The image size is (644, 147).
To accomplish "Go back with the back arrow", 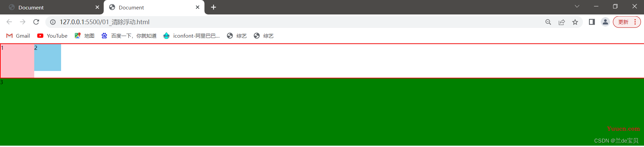I will tap(9, 22).
